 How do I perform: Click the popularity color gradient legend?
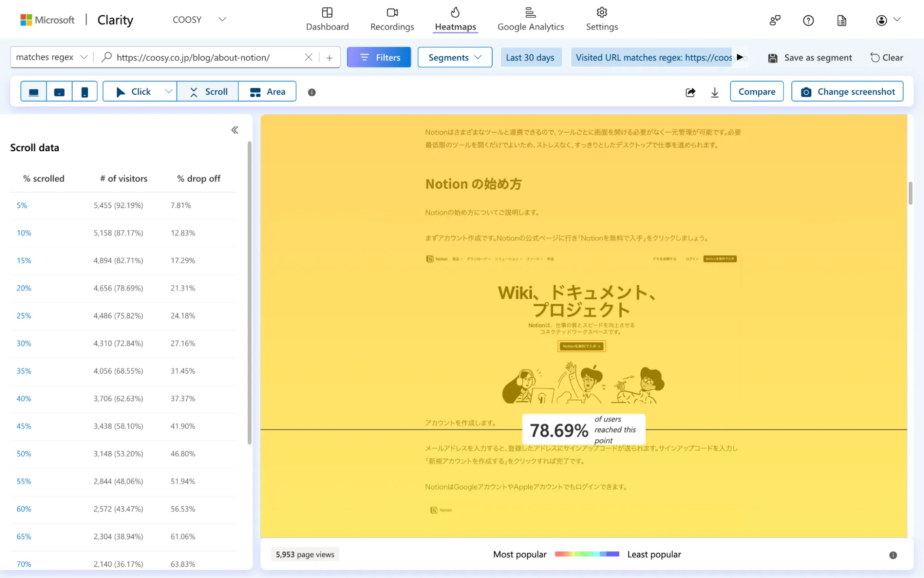587,554
